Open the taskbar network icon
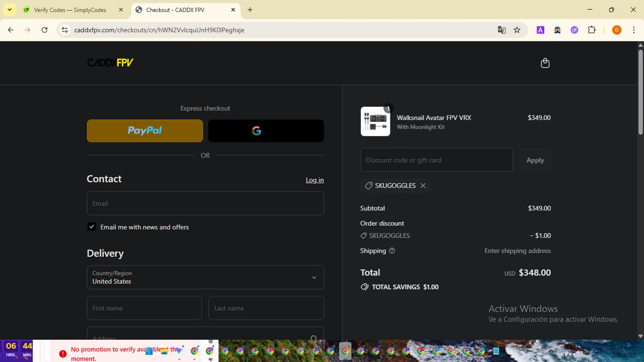This screenshot has height=362, width=644. (586, 351)
